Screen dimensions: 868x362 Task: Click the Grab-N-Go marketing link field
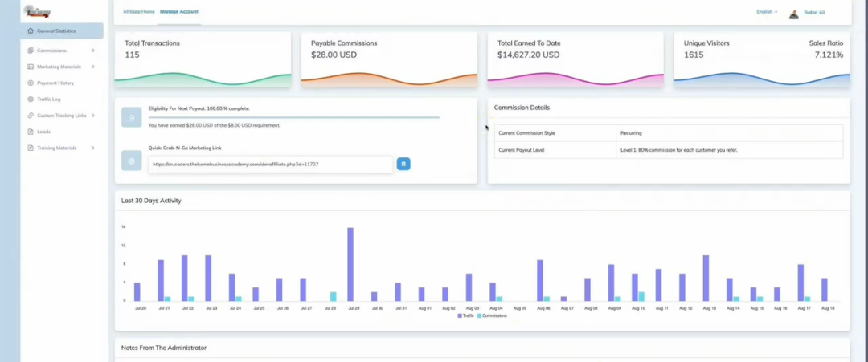pos(270,164)
